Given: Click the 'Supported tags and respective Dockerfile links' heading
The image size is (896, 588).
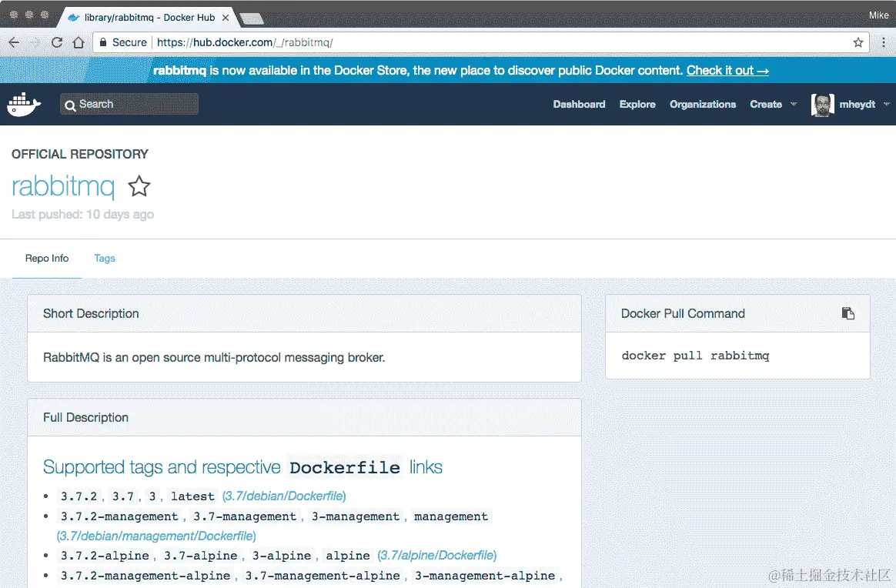Looking at the screenshot, I should point(242,467).
